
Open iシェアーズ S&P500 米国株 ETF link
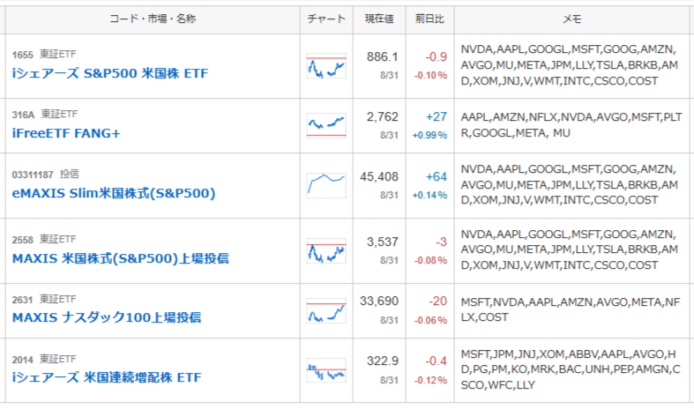coord(110,73)
